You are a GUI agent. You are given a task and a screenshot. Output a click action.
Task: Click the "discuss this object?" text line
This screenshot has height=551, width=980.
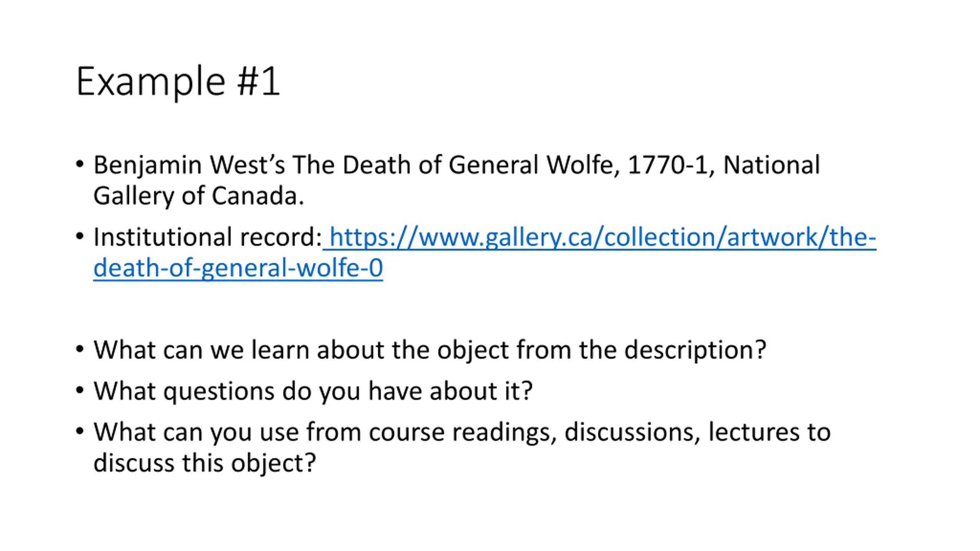[205, 463]
